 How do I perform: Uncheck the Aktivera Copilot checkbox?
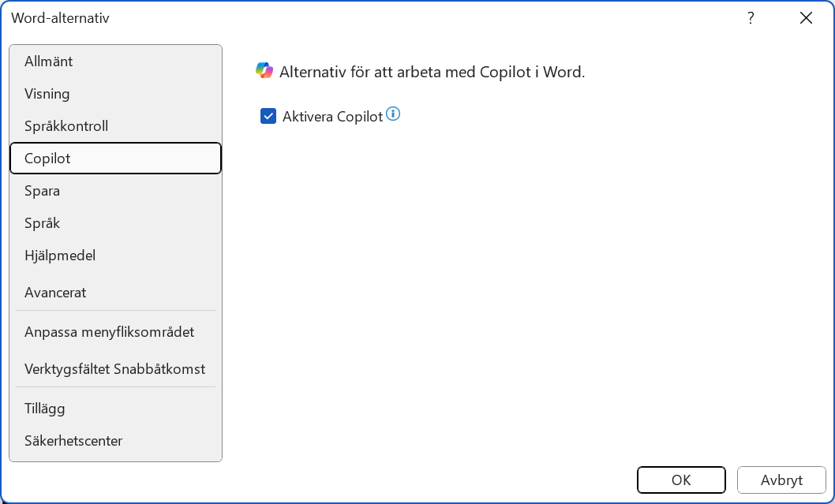coord(268,117)
